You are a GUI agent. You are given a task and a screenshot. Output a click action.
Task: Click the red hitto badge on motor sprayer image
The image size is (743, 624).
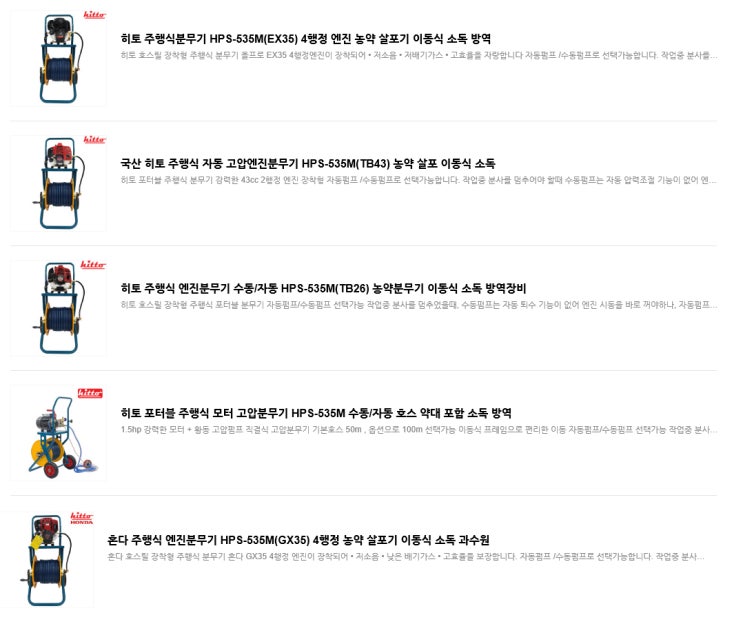(90, 393)
